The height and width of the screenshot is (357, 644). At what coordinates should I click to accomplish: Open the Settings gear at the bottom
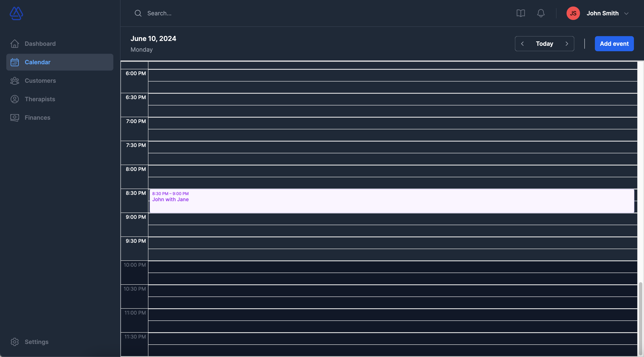tap(14, 342)
